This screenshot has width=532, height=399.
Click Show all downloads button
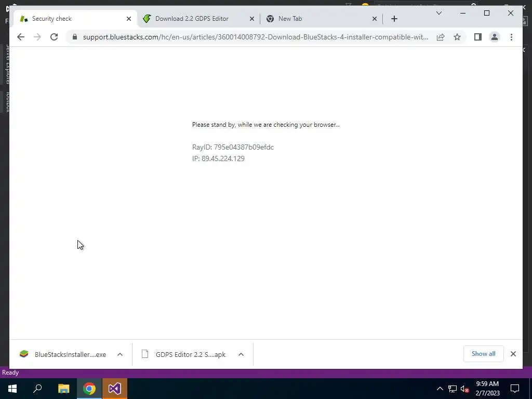(x=484, y=353)
